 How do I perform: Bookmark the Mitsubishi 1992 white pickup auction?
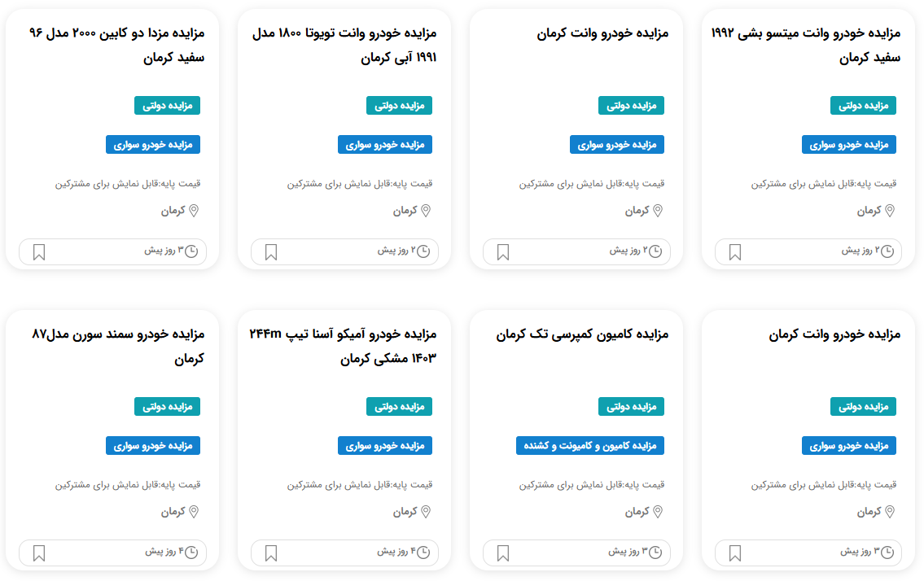coord(735,252)
